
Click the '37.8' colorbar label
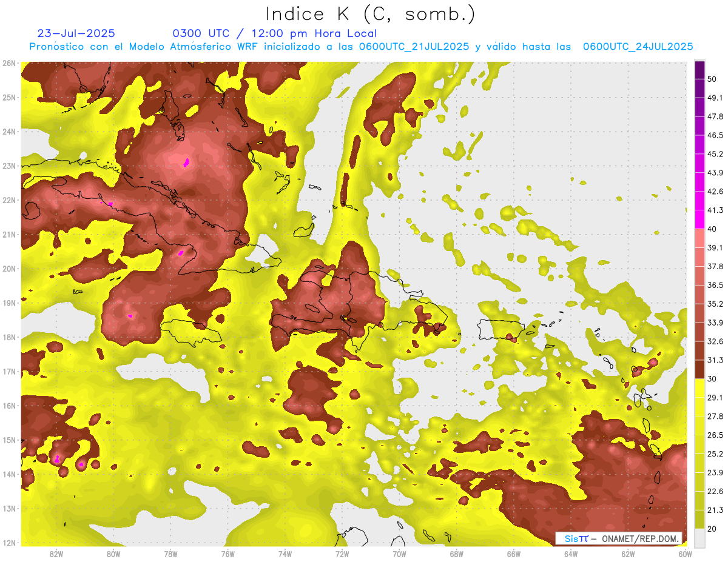[x=715, y=266]
